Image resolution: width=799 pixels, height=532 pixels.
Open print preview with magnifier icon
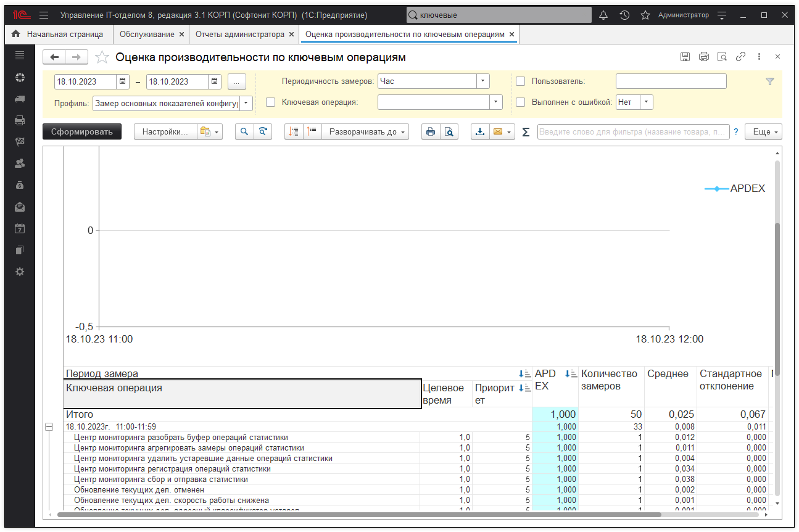click(x=449, y=132)
